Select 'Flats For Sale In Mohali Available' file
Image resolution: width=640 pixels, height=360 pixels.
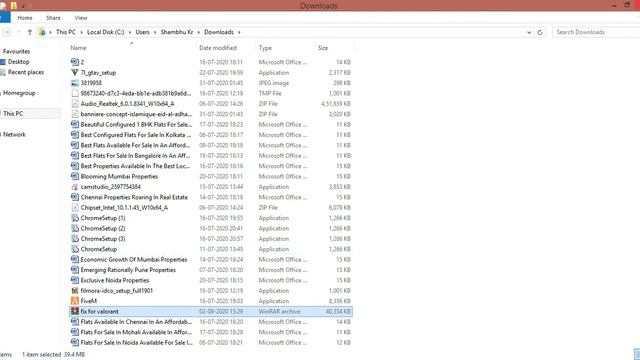tap(136, 332)
